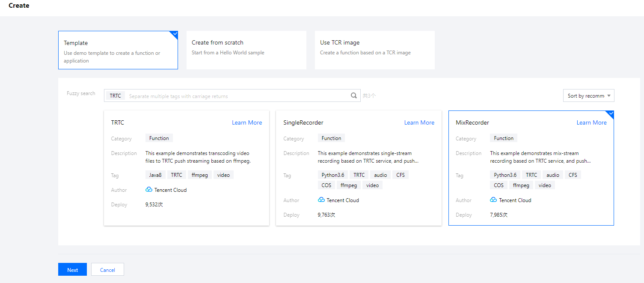Click Tencent Cloud logo in TRTC card
This screenshot has height=283, width=644.
pos(149,190)
